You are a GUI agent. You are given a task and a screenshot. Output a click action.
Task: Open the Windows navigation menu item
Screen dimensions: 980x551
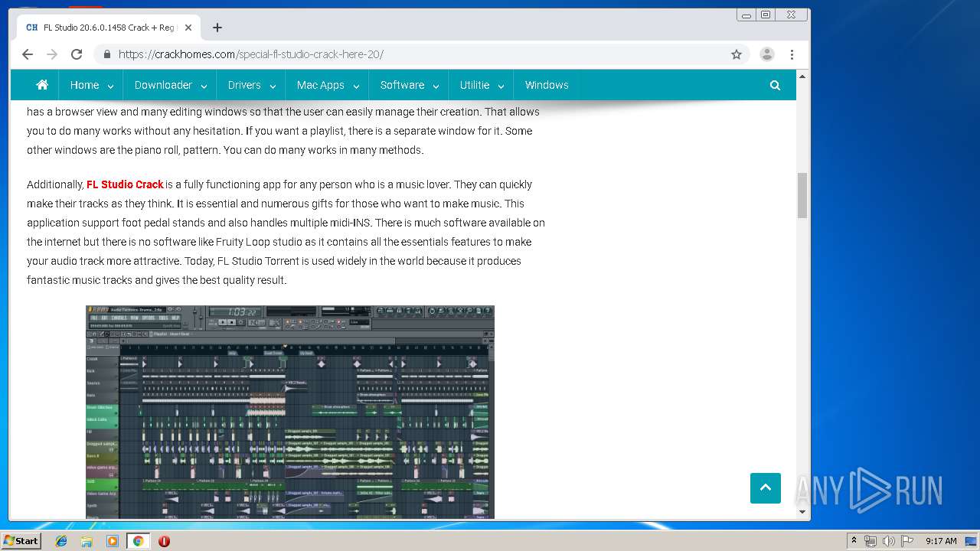[x=547, y=85]
